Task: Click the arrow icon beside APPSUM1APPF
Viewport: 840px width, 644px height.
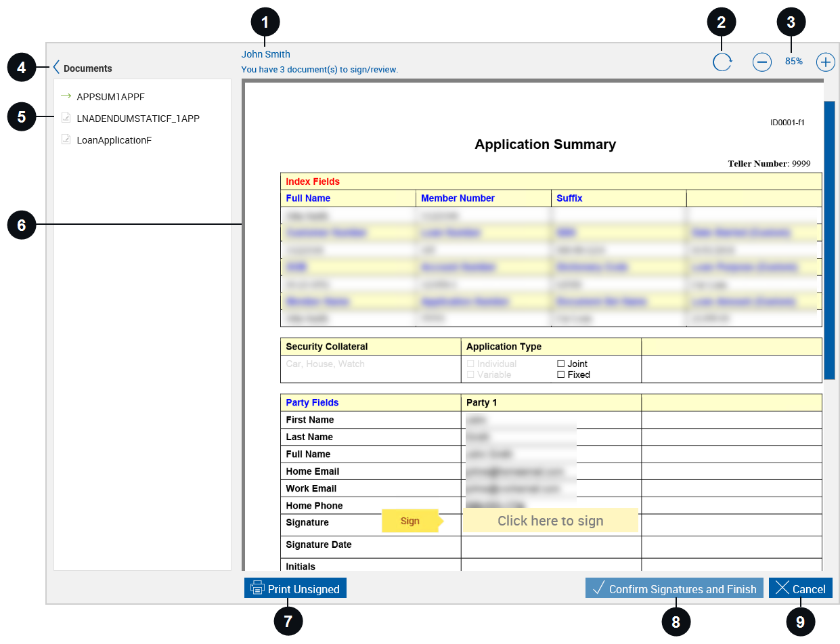Action: (x=66, y=96)
